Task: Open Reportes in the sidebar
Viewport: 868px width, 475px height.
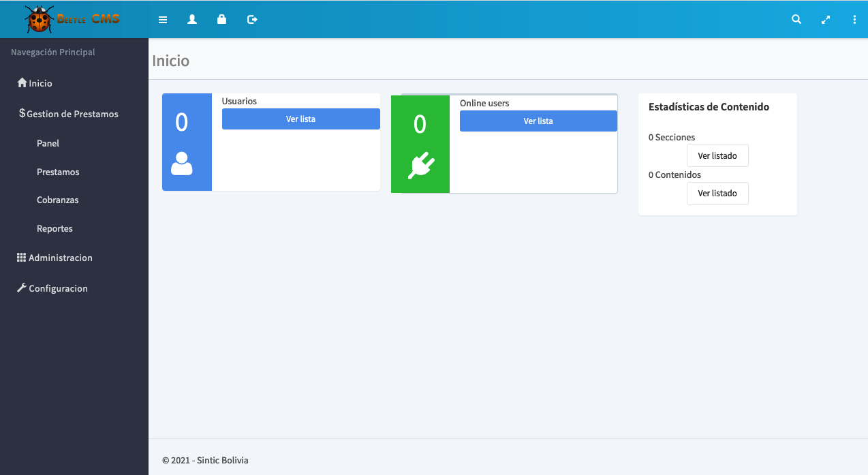Action: click(x=55, y=229)
